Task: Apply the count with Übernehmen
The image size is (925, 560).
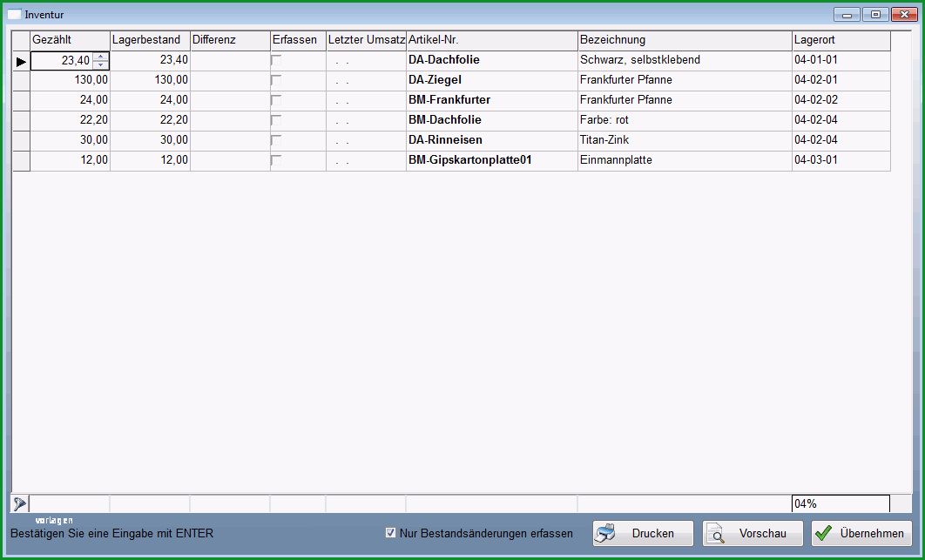Action: coord(862,534)
